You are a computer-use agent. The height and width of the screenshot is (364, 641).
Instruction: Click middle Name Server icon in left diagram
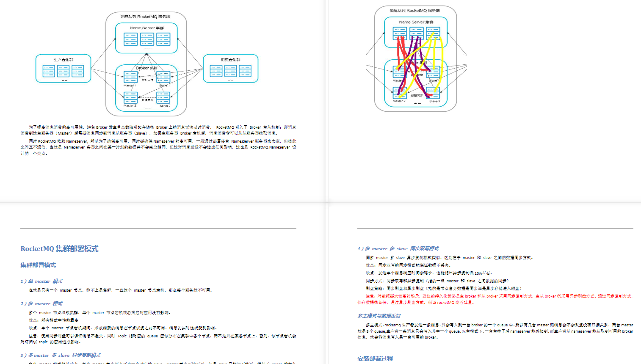tap(147, 39)
